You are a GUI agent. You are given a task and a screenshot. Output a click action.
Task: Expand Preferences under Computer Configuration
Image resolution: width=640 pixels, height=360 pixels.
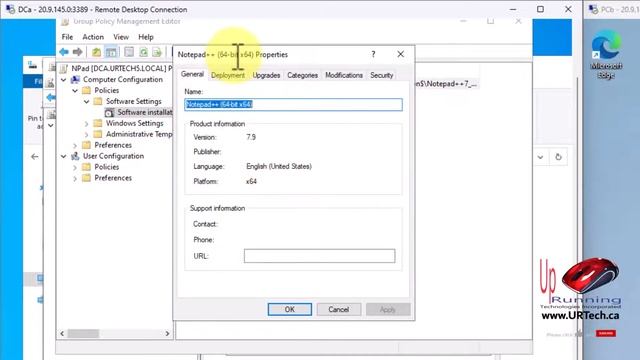75,145
